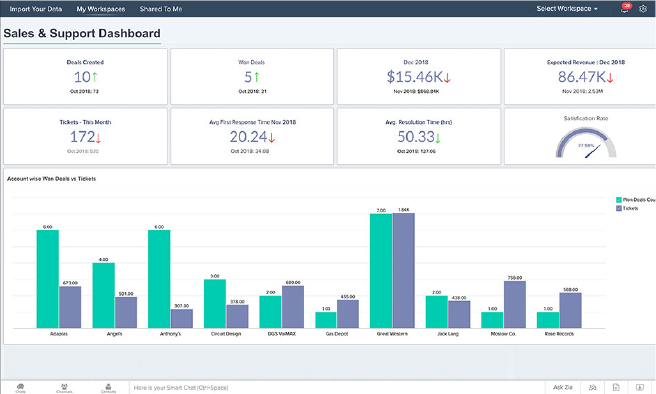Screen dimensions: 656x394
Task: Click the purple Tickets bar labeled 568.00
Action: tap(570, 311)
